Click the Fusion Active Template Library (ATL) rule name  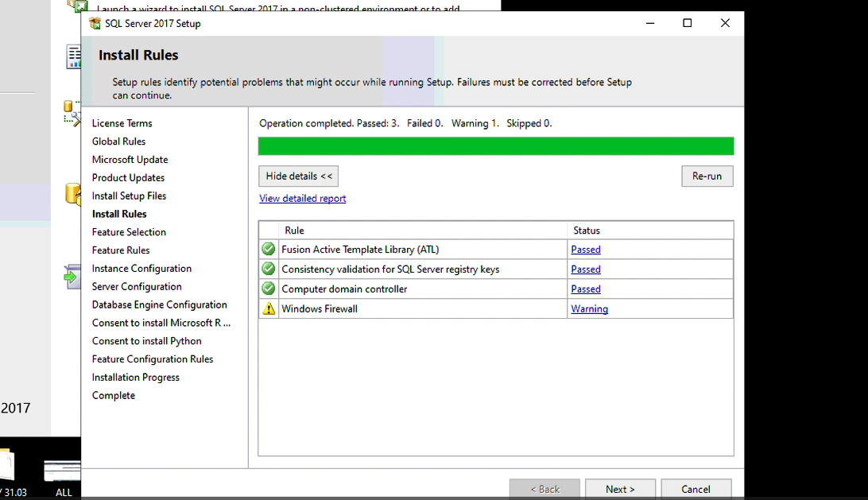360,249
